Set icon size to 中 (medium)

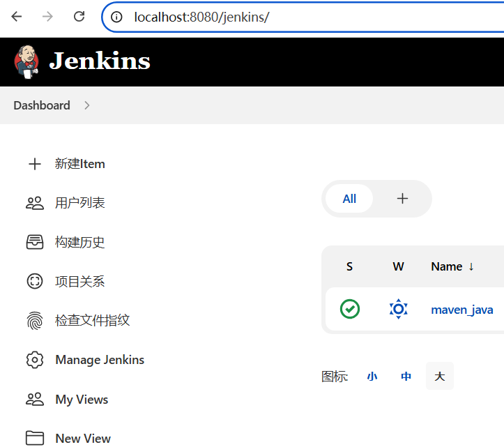tap(406, 377)
